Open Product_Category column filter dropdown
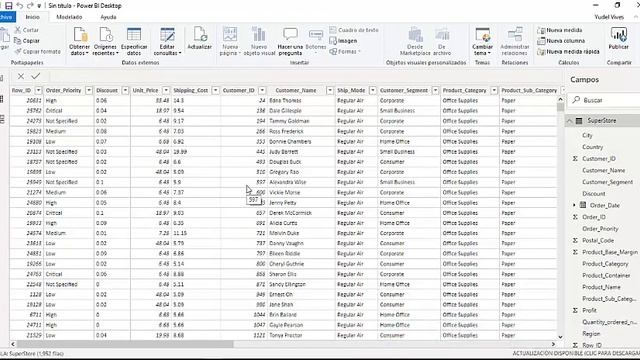 point(494,90)
